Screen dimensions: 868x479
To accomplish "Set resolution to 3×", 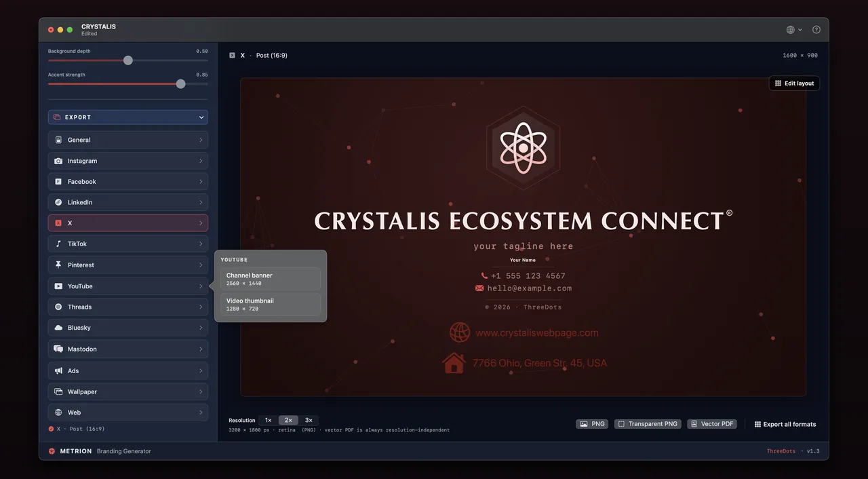I will pyautogui.click(x=309, y=421).
